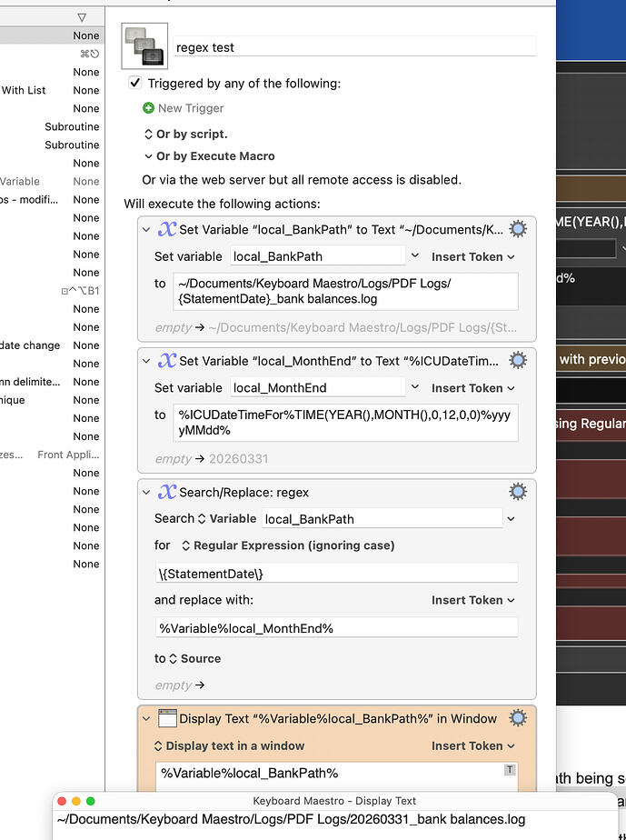Change 'Display text in a window' popup
The width and height of the screenshot is (626, 840).
[229, 745]
